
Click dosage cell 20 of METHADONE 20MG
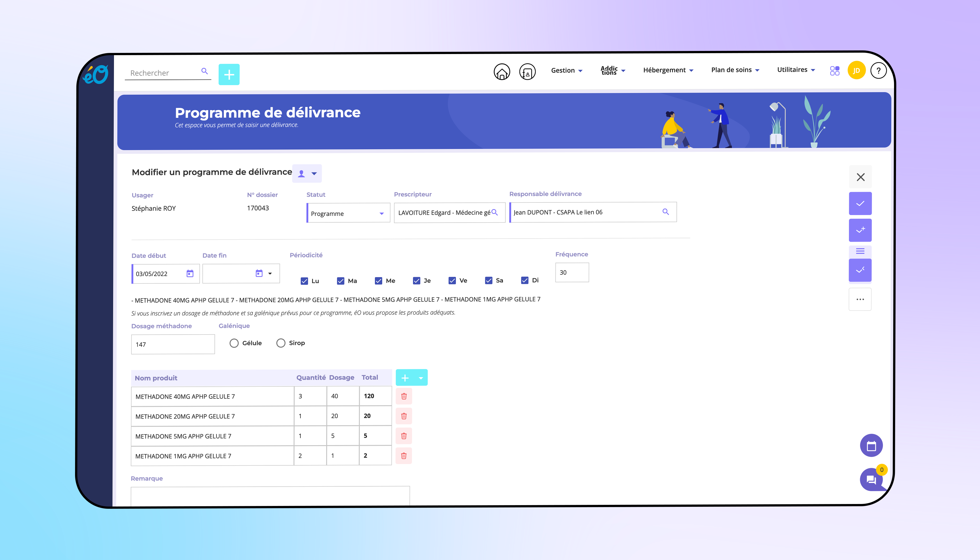(x=343, y=416)
